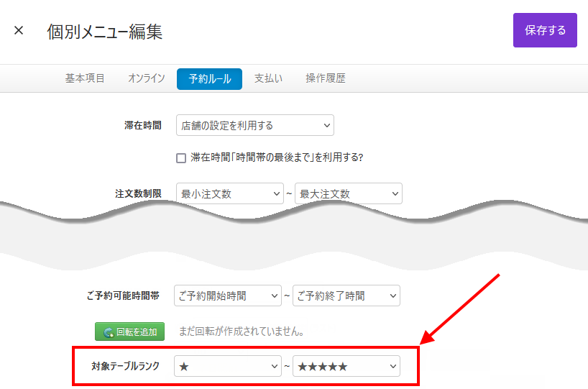
Task: Open the minimum table rank single-star dropdown
Action: tap(228, 367)
